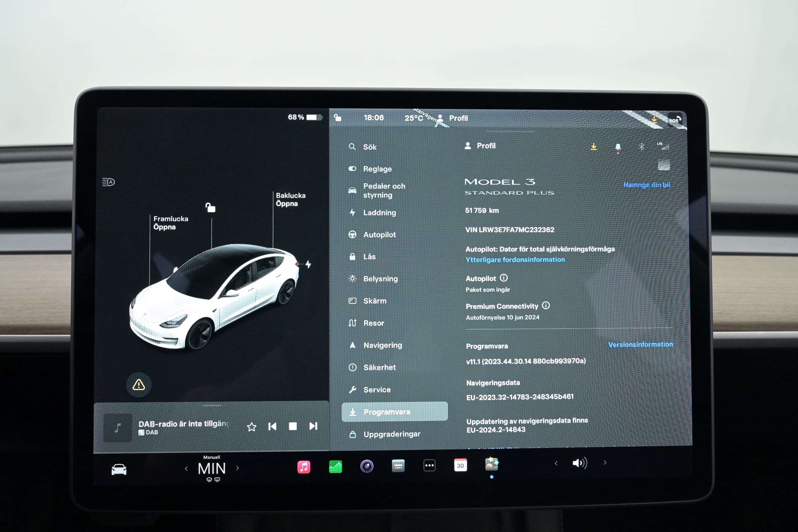This screenshot has width=798, height=532.
Task: Click Ytterligare fordonsinformation link
Action: pyautogui.click(x=515, y=259)
